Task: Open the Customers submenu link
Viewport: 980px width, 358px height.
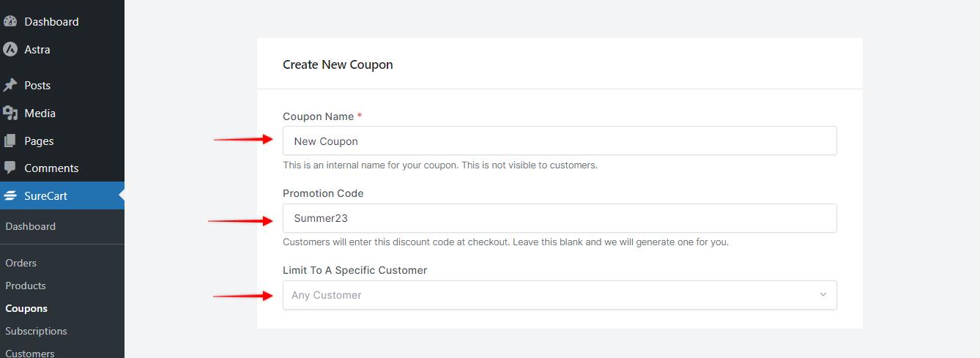Action: 30,353
